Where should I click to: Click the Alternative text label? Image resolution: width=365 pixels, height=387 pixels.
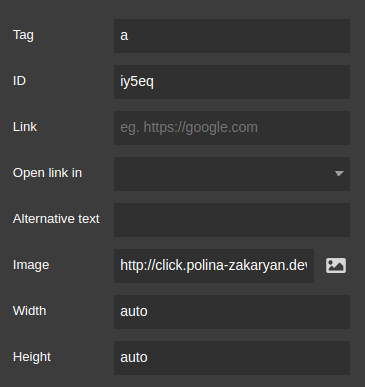[x=56, y=219]
